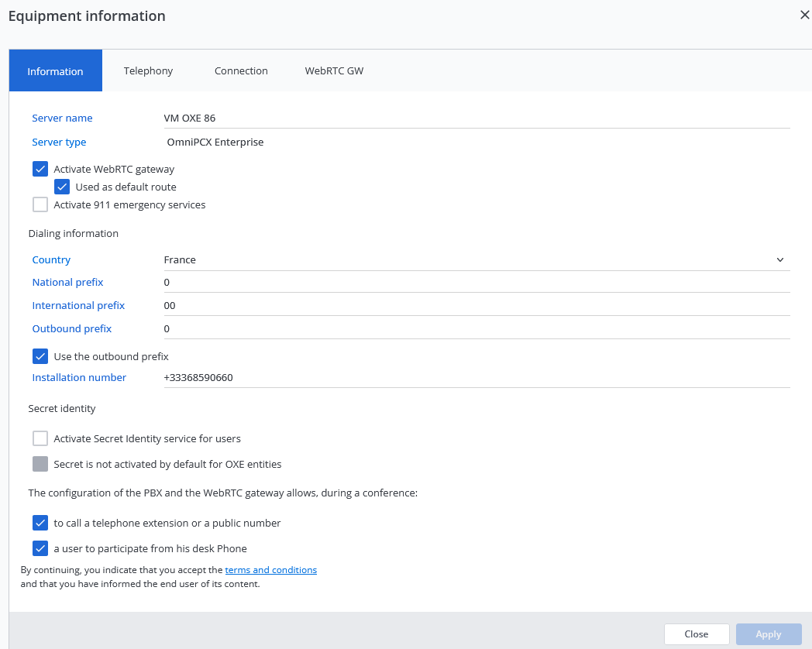Open the Connection tab
The height and width of the screenshot is (649, 812).
241,71
